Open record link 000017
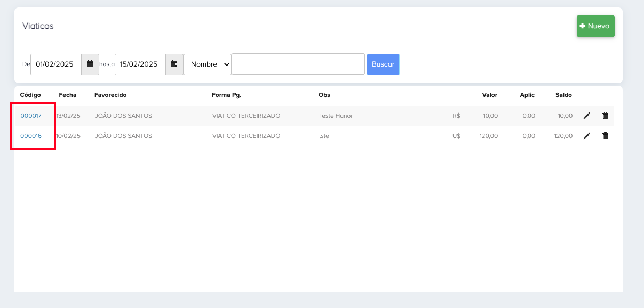 (x=31, y=116)
